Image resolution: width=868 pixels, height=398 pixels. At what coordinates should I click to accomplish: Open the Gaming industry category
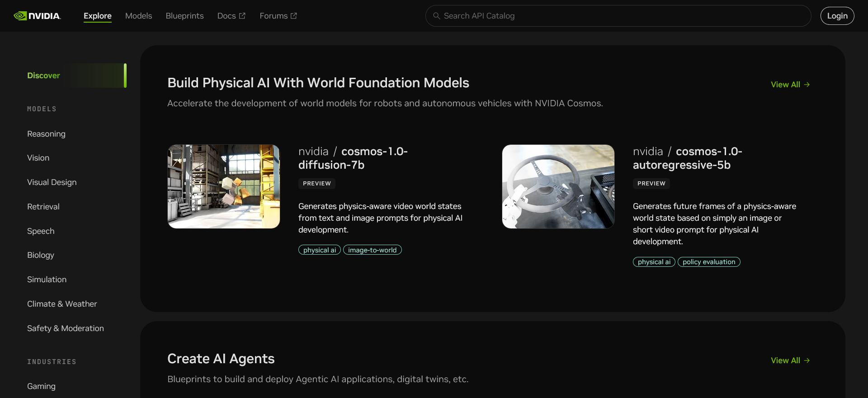[41, 386]
